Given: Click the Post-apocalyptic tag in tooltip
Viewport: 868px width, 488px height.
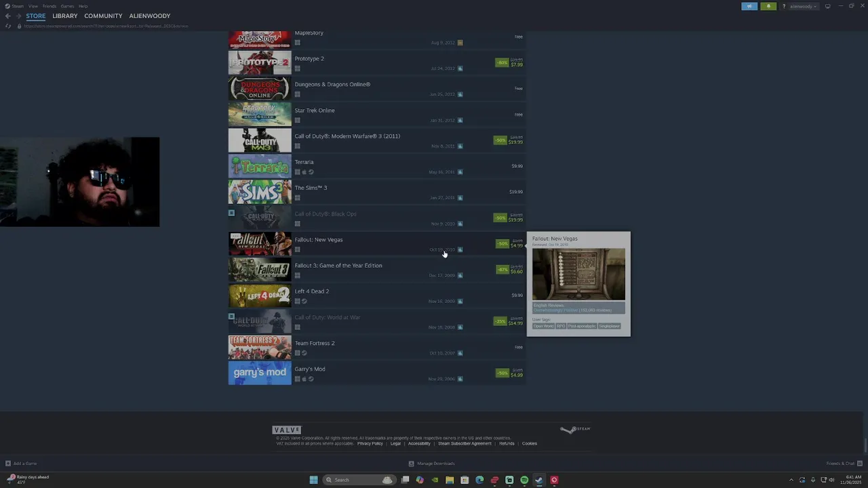Looking at the screenshot, I should pos(582,326).
